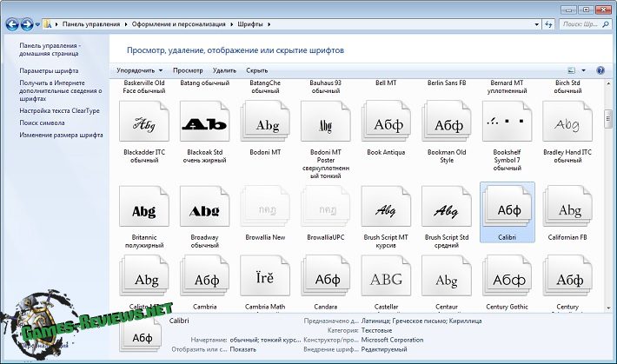
Task: Click the scrollbar down arrow
Action: coord(608,308)
